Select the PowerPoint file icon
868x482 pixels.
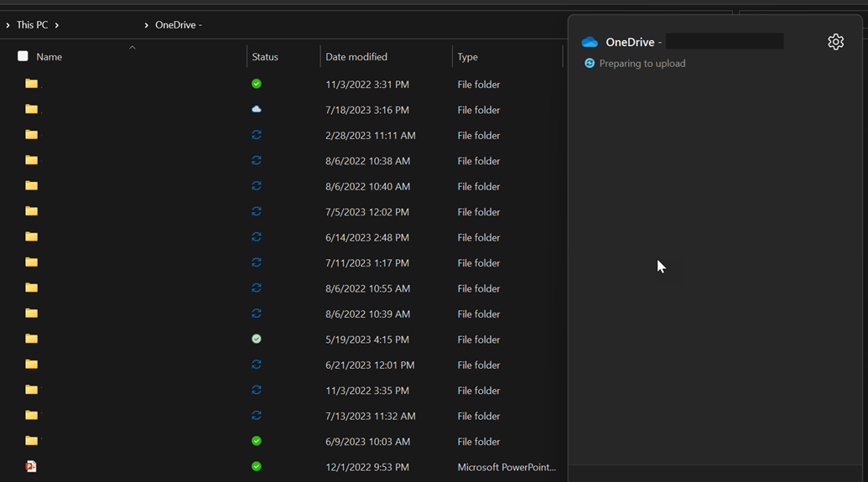pos(31,467)
